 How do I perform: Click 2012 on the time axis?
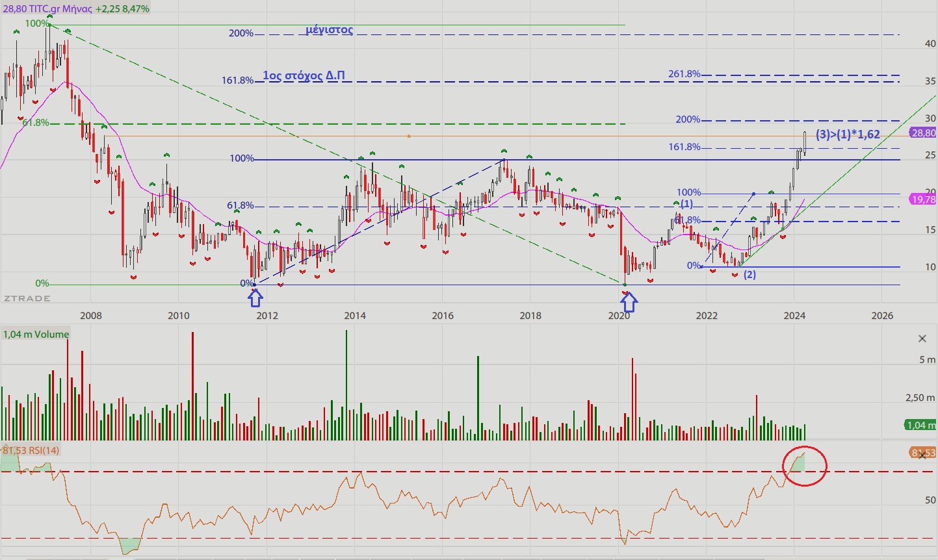click(267, 316)
